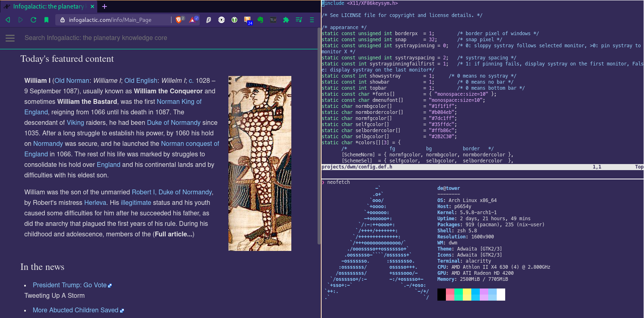Close the Infogalactic browser tab
This screenshot has height=318, width=644.
[x=92, y=6]
